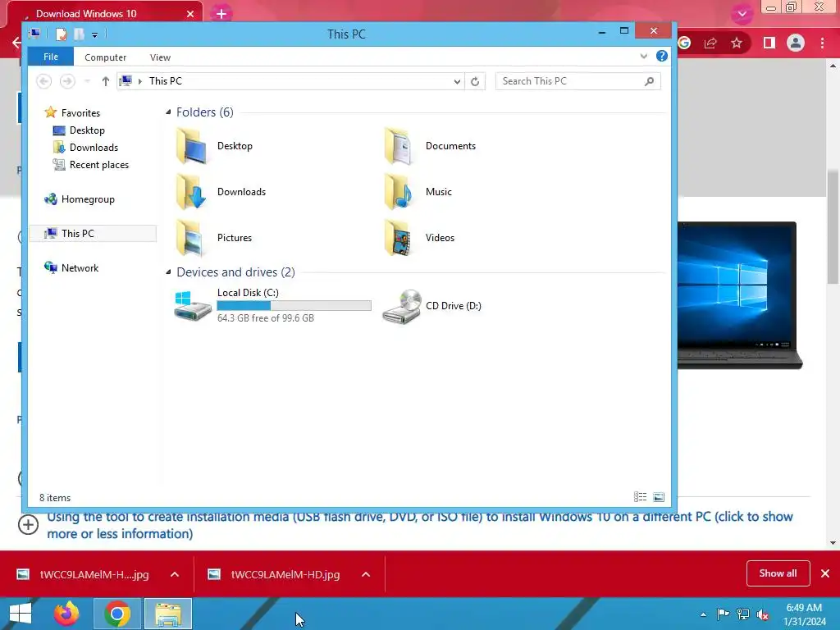Image resolution: width=840 pixels, height=630 pixels.
Task: Open Customize Quick Access Toolbar dropdown
Action: 94,35
